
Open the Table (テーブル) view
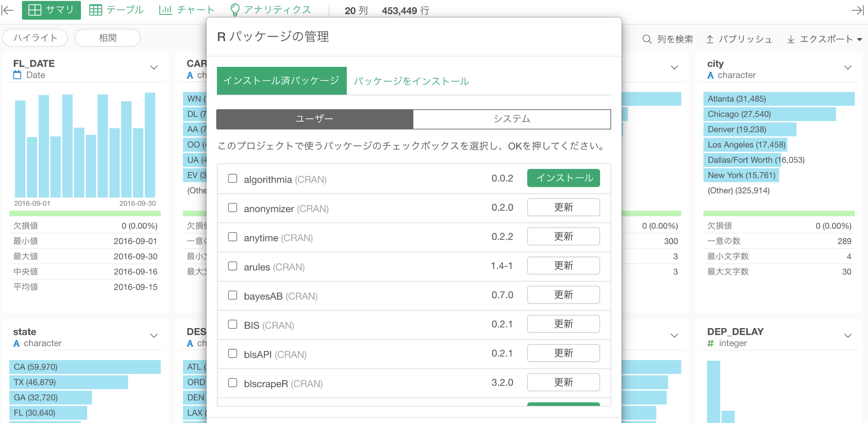116,10
